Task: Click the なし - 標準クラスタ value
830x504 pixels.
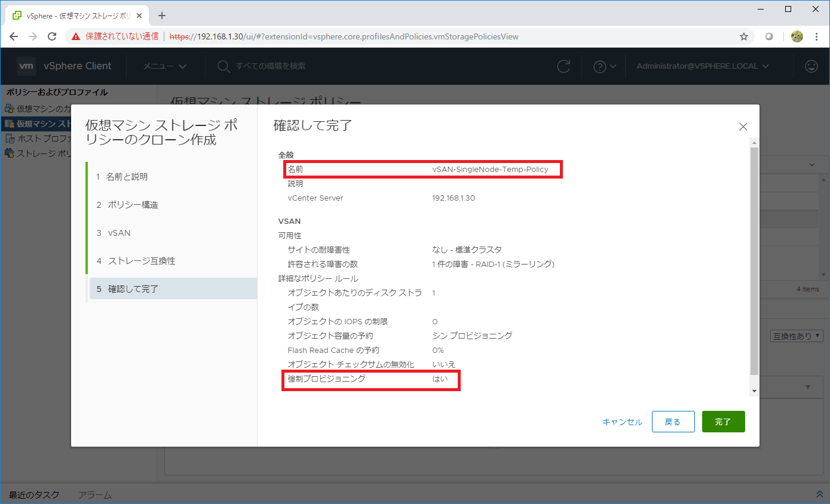Action: [467, 250]
